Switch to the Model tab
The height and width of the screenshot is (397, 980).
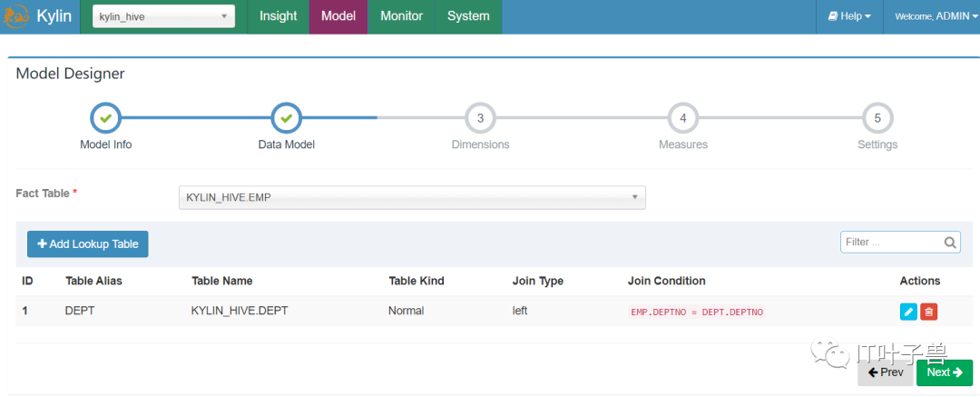(x=338, y=16)
